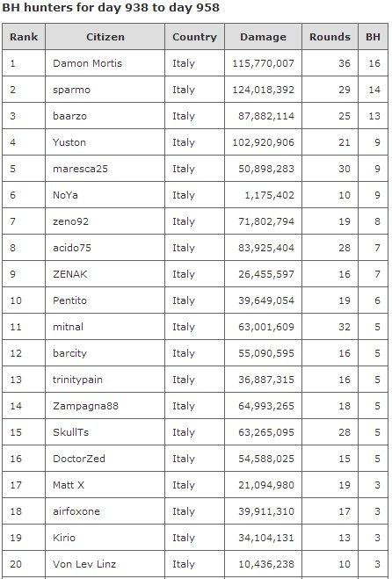Select the Citizen column header
This screenshot has height=579, width=392.
(x=105, y=37)
